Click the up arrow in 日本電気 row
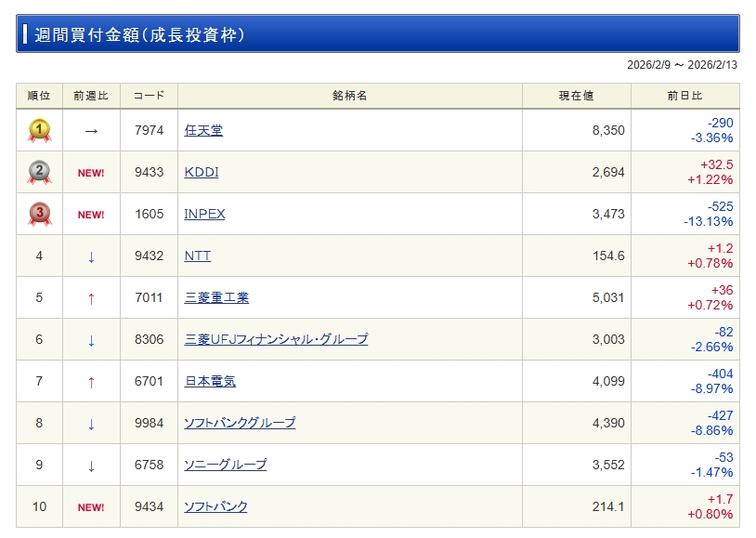This screenshot has width=756, height=538. pyautogui.click(x=91, y=382)
